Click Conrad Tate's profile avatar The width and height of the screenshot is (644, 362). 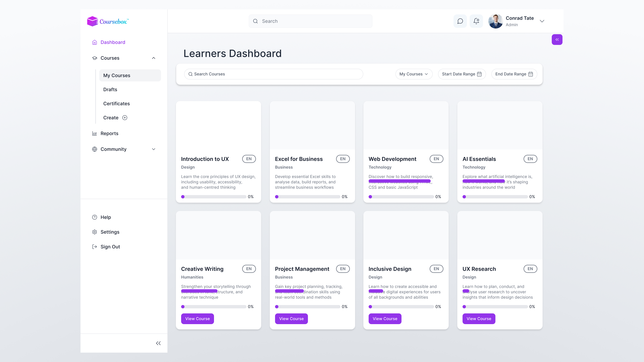pyautogui.click(x=495, y=21)
